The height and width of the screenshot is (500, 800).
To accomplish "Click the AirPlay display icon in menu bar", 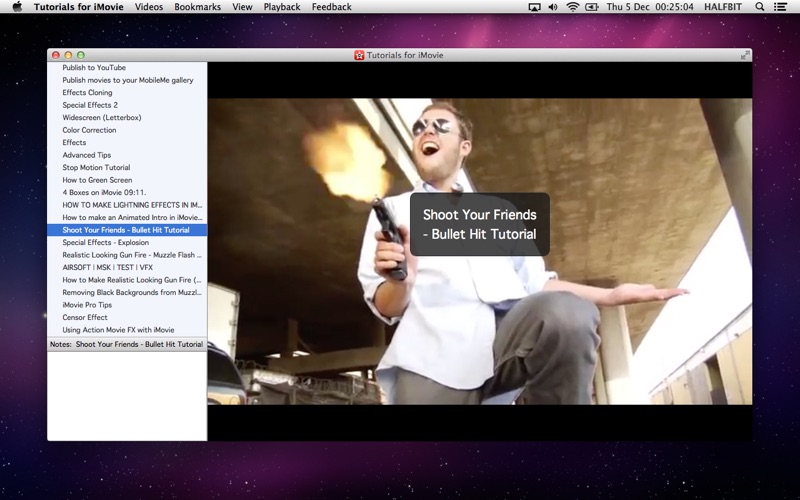I will pos(534,7).
